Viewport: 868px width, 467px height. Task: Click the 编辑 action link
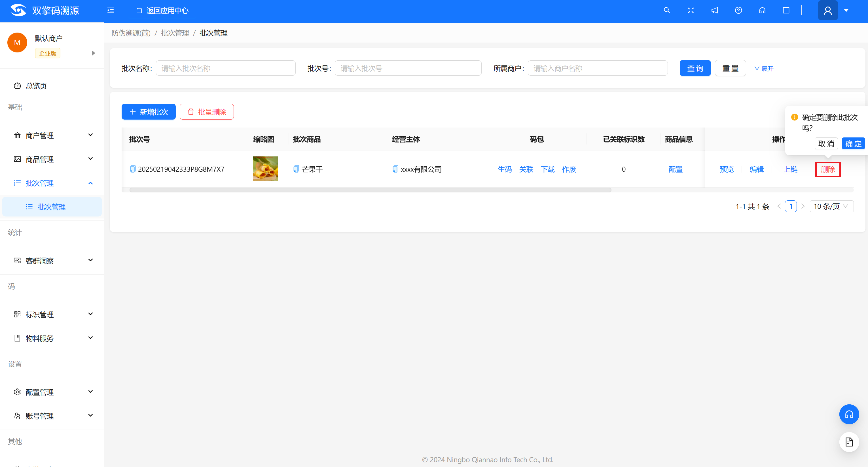[x=757, y=169]
